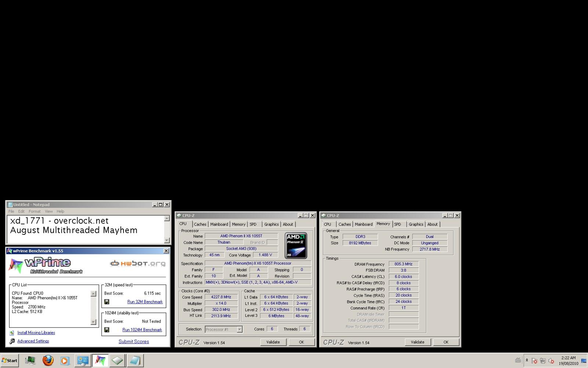Click the NB Frequency 2717.8 MHz value
This screenshot has height=368, width=588.
(x=430, y=249)
